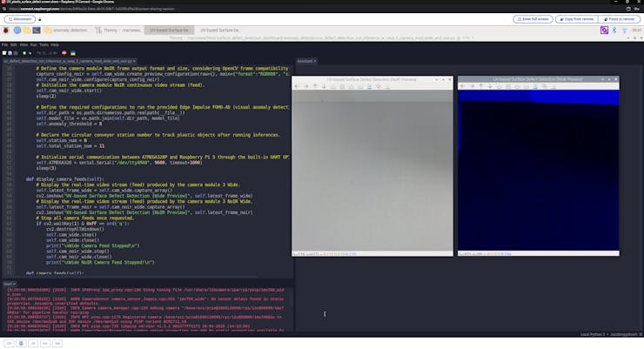This screenshot has width=644, height=349.
Task: Click the save icon in Wide Preview toolbar
Action: click(x=535, y=86)
